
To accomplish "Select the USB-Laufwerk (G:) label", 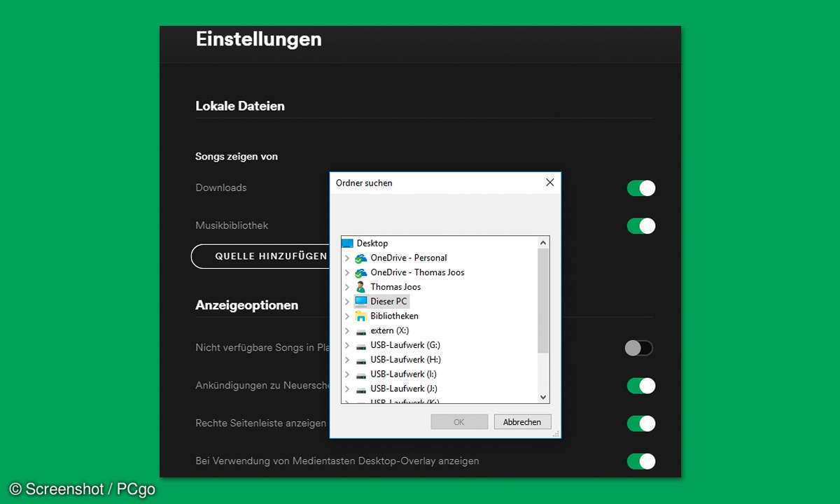I will coord(405,346).
